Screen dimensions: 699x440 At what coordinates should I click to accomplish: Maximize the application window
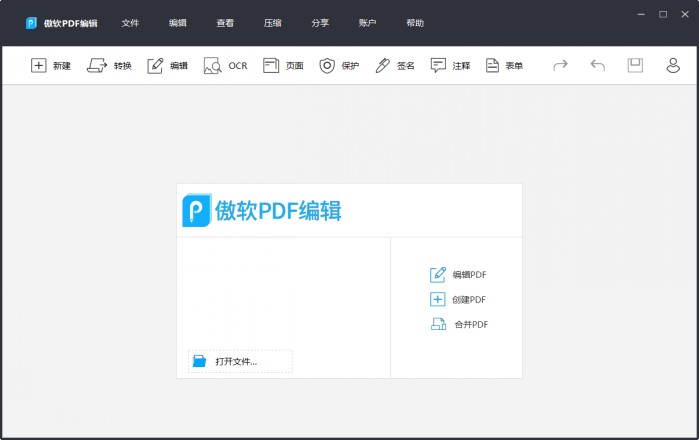click(x=663, y=14)
